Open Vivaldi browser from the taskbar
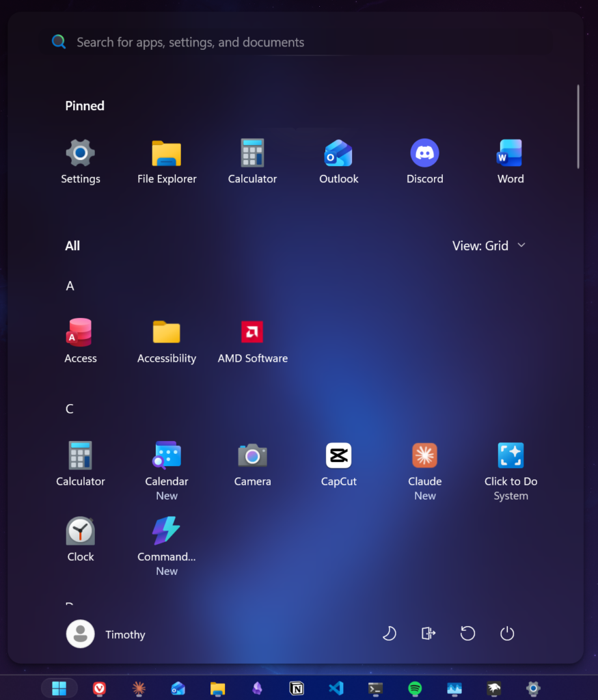 [x=99, y=688]
